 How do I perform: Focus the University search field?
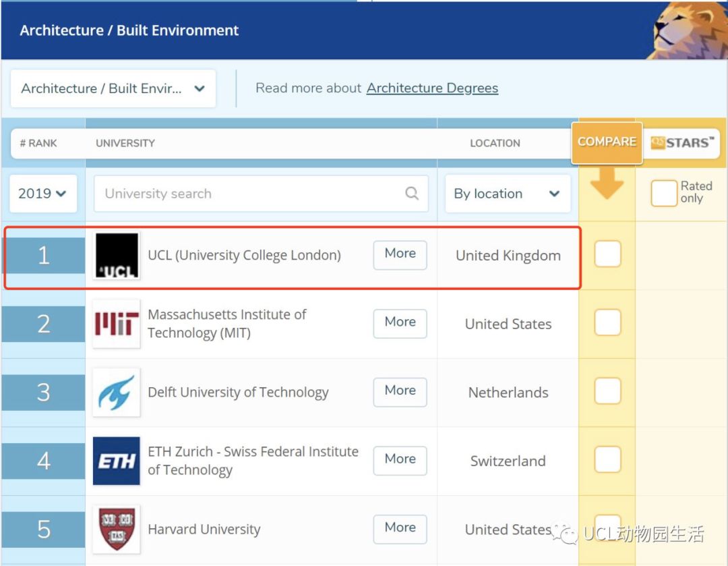261,194
